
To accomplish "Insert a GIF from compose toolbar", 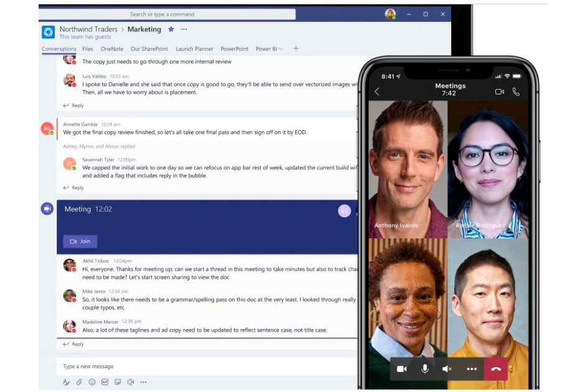I will click(105, 382).
